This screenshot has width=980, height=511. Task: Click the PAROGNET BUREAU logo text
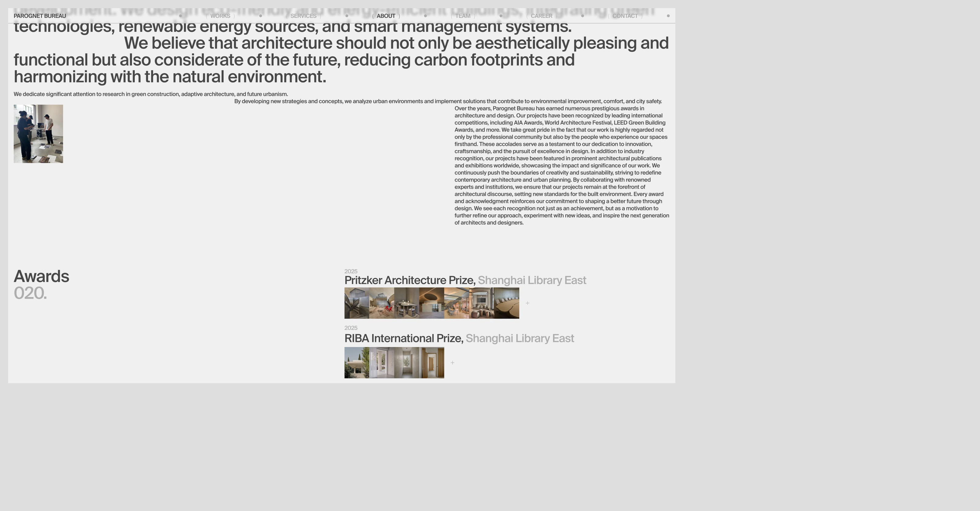point(40,16)
